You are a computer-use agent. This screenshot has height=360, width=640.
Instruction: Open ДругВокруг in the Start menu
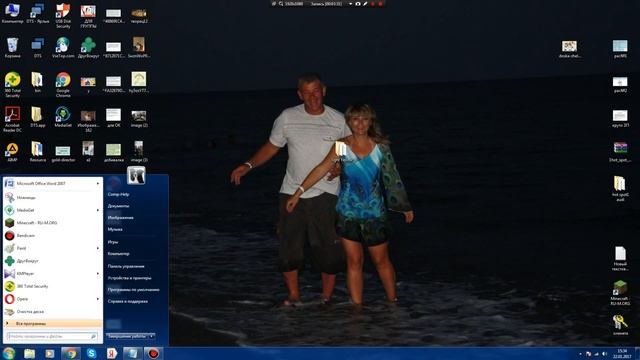53,261
